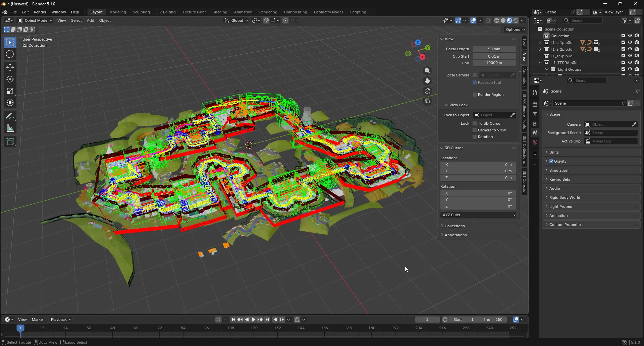Click the Outliner filter funnel icon

point(625,20)
